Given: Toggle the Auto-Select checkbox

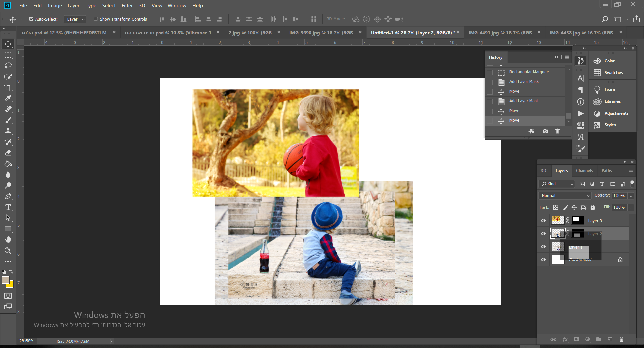Looking at the screenshot, I should pyautogui.click(x=31, y=19).
